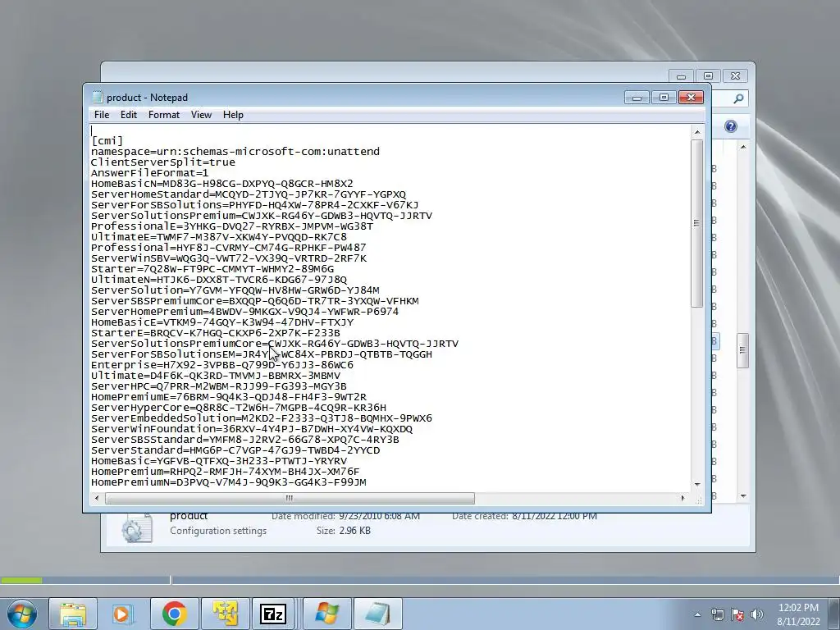Open the Windows Start orb

(22, 614)
